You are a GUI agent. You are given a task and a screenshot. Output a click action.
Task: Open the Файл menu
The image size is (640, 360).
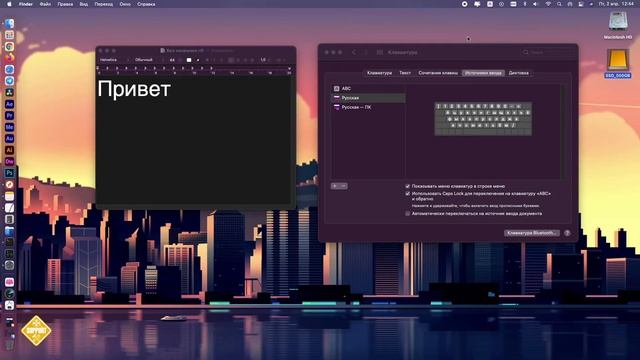coord(45,4)
